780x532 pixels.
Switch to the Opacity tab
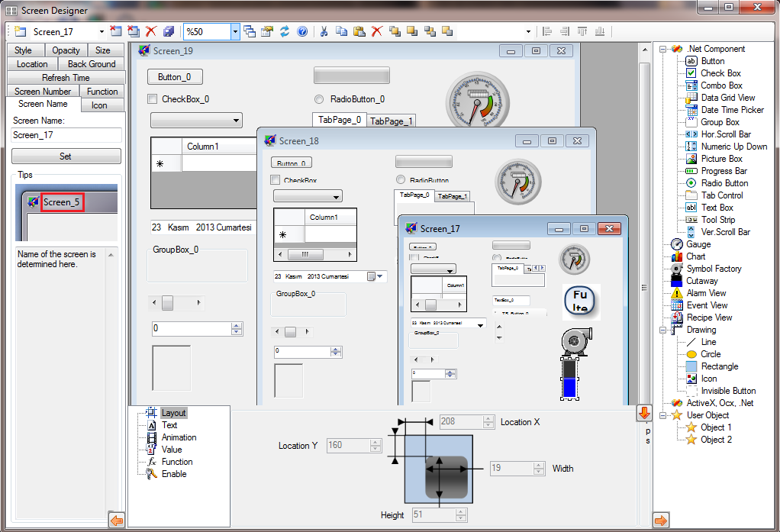(x=66, y=50)
